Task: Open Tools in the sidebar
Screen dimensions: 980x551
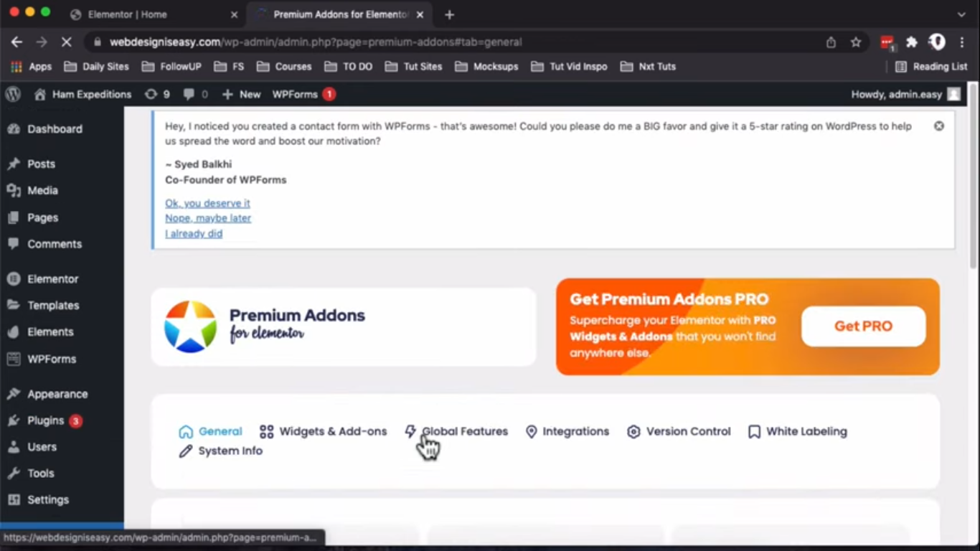Action: 62,473
